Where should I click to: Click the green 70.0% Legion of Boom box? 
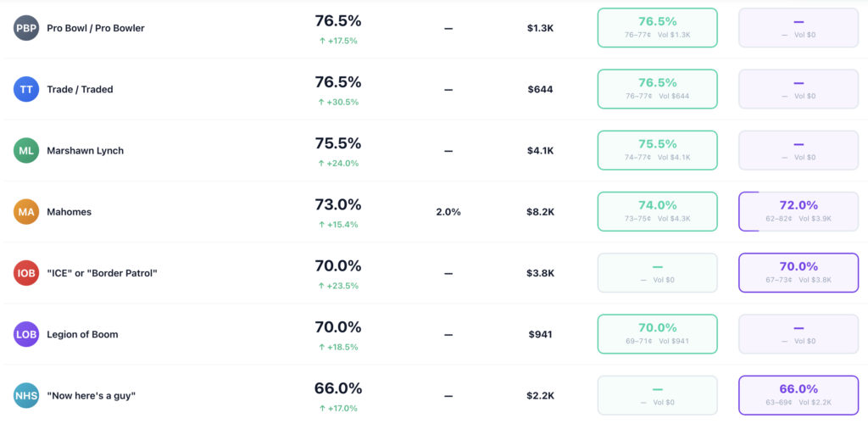(657, 334)
